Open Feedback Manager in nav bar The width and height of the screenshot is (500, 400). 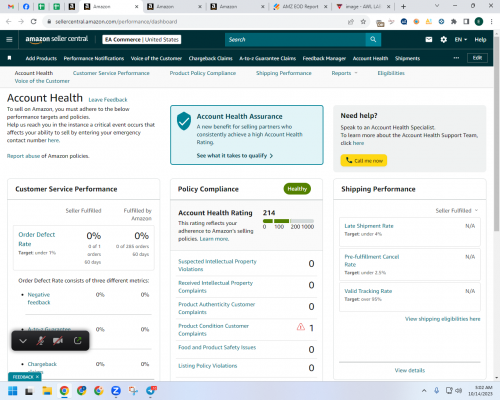click(324, 58)
